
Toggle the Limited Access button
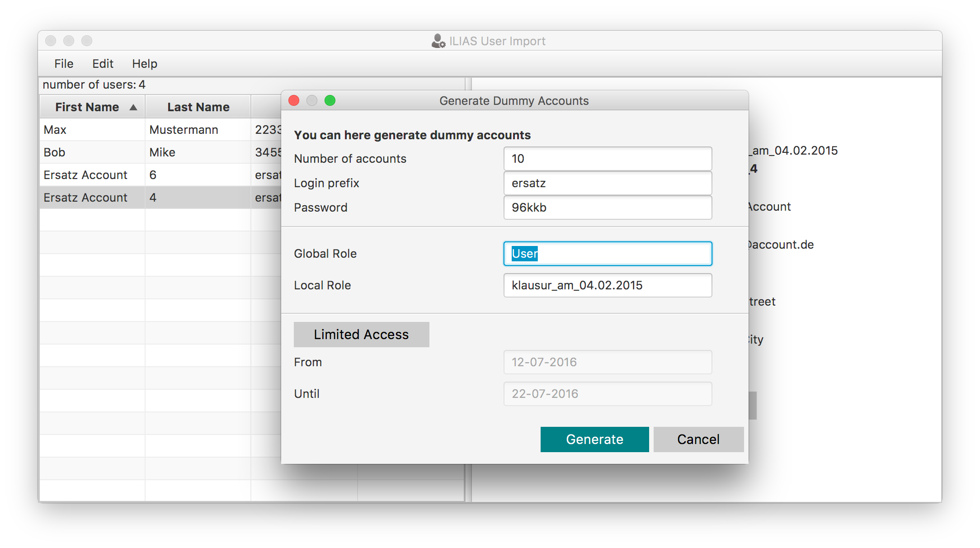click(361, 335)
